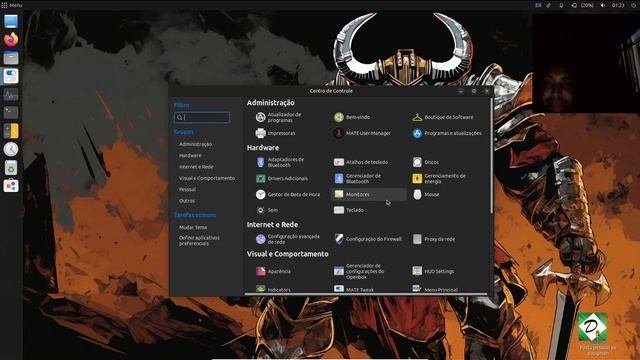Open the volume indicator in top panel
This screenshot has width=640, height=360.
[x=602, y=5]
